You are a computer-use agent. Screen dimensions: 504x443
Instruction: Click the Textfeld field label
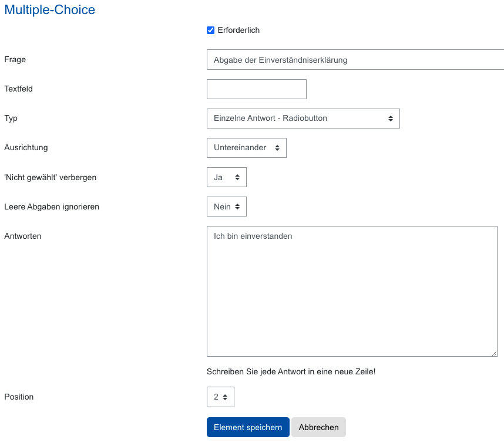pyautogui.click(x=18, y=89)
